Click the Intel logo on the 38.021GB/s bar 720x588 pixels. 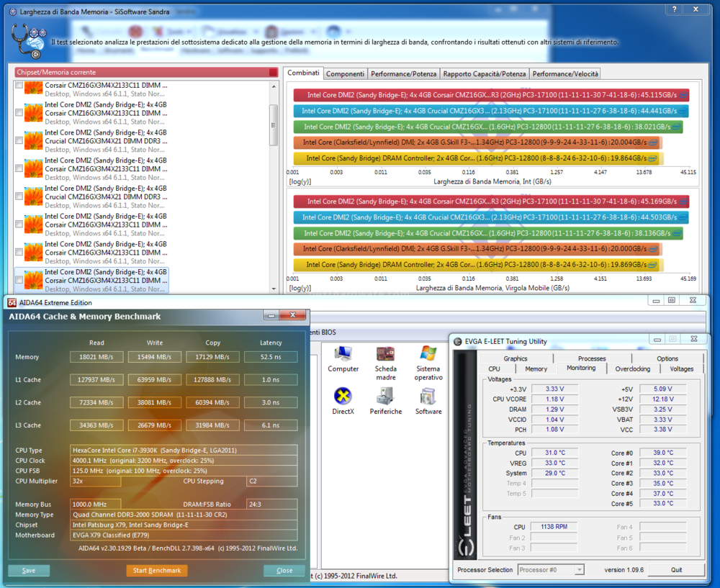(x=676, y=127)
